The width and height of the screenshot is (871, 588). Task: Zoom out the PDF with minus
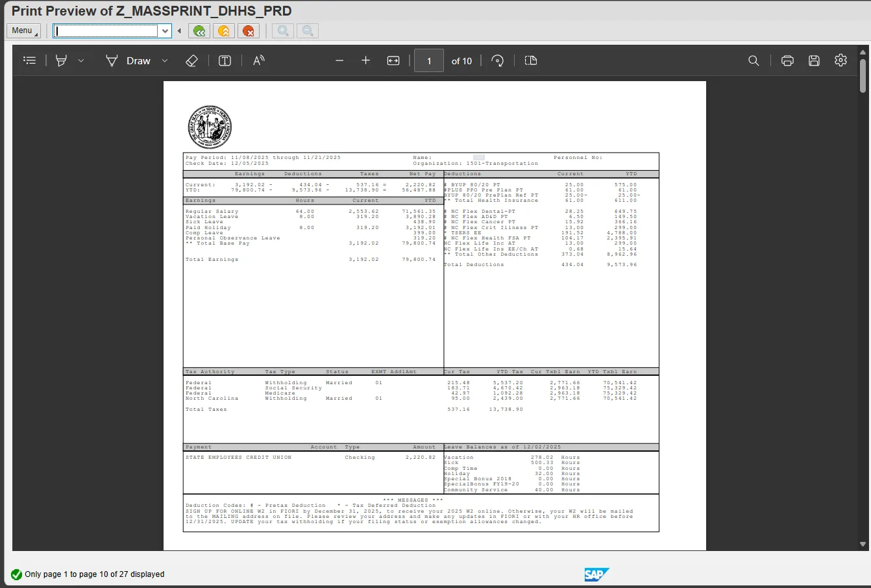click(339, 60)
